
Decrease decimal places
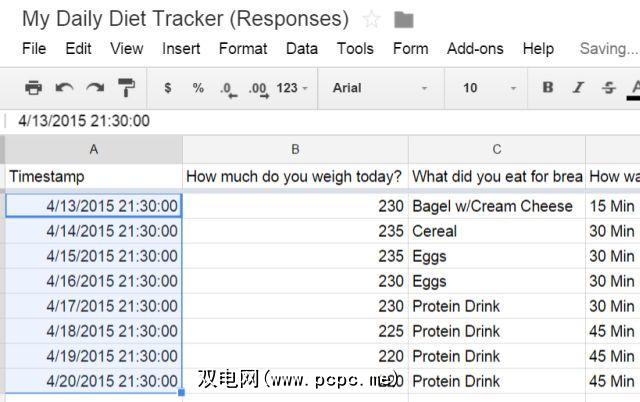click(228, 88)
